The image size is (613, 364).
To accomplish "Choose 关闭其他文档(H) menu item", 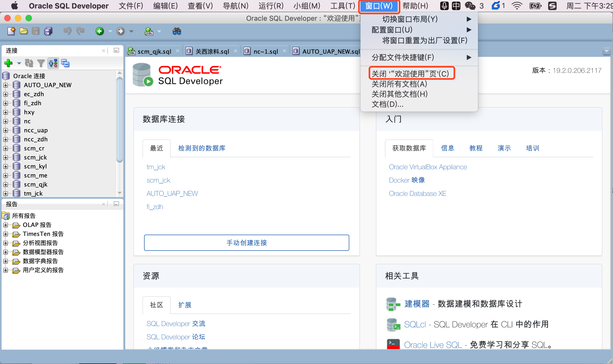I will 419,94.
